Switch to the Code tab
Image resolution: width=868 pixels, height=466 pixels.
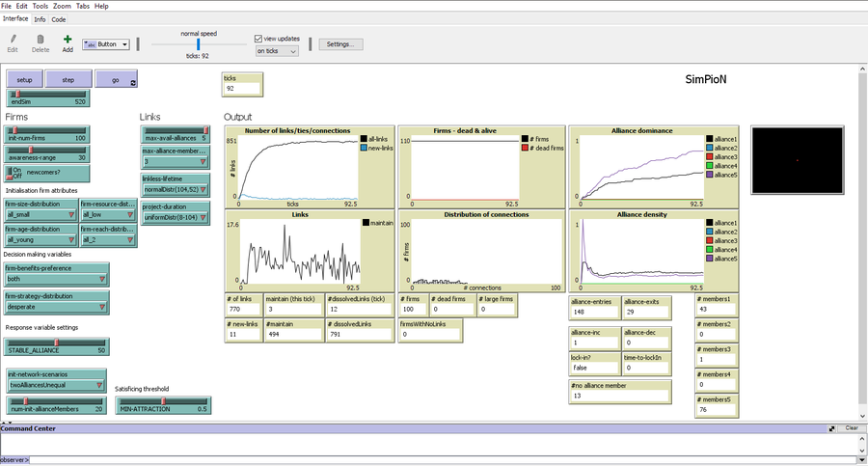point(59,18)
